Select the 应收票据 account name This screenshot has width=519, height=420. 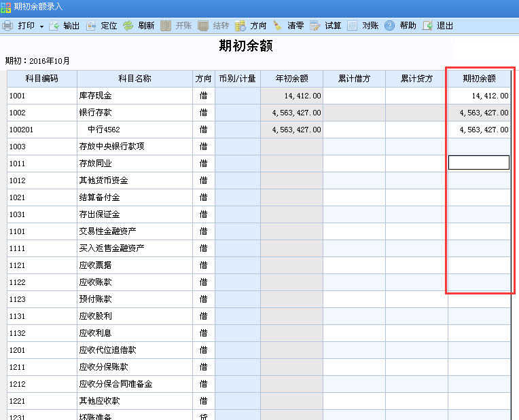[x=95, y=265]
